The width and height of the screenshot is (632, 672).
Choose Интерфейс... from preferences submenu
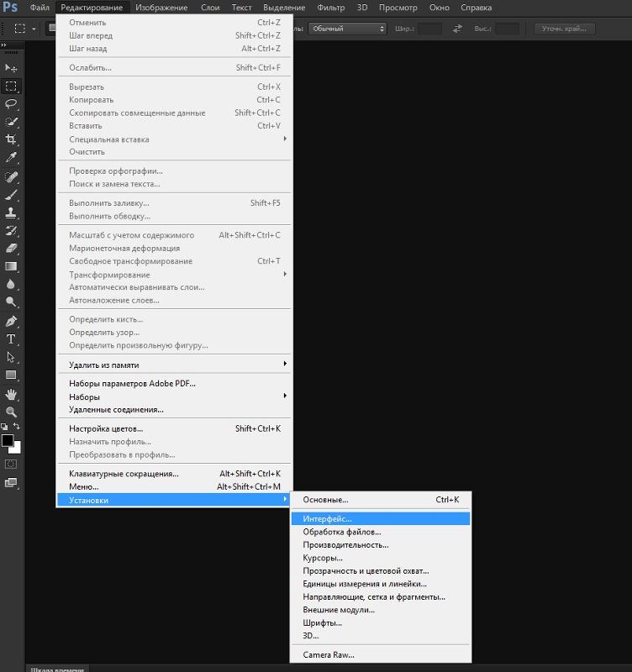381,518
